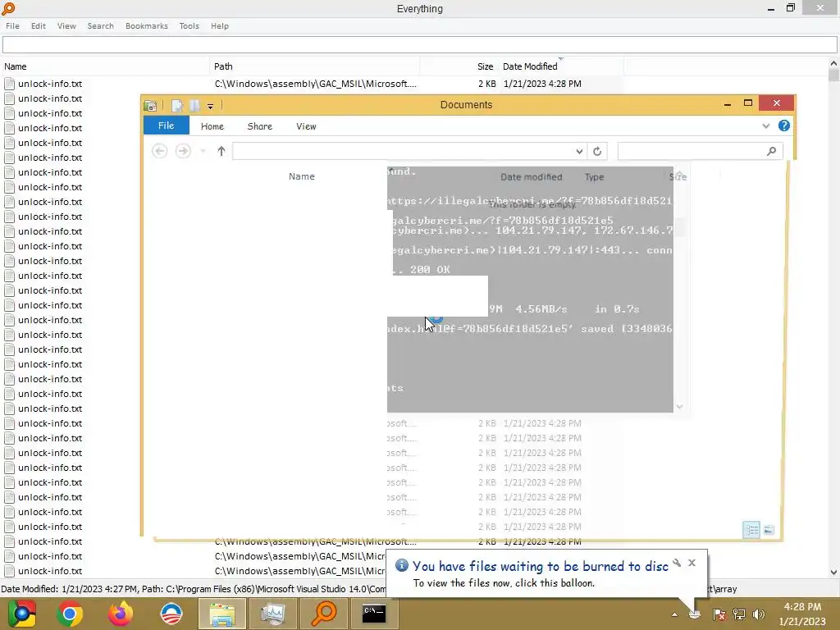Click Everything results vertical scrollbar

tap(833, 317)
